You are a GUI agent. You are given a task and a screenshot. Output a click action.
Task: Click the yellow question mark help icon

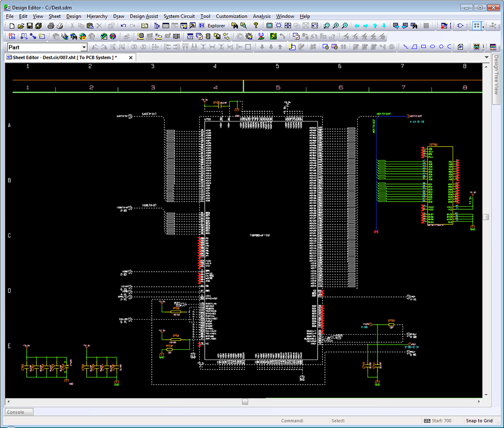click(x=256, y=26)
